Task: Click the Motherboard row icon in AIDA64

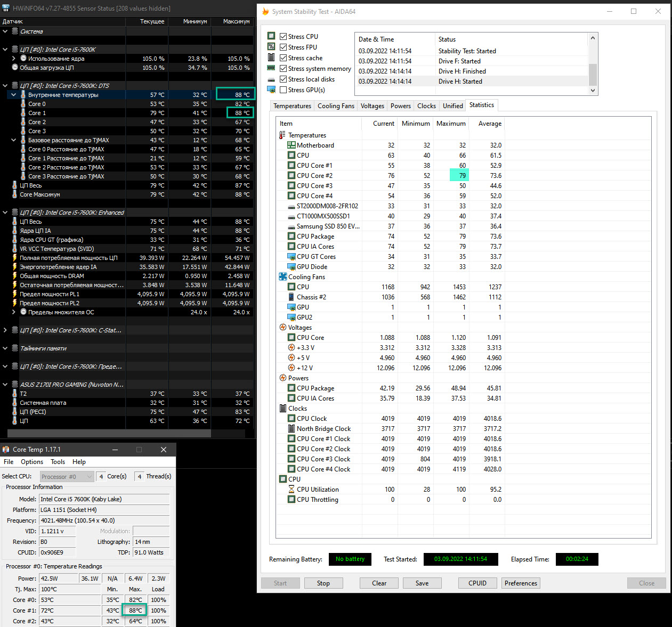Action: click(292, 145)
